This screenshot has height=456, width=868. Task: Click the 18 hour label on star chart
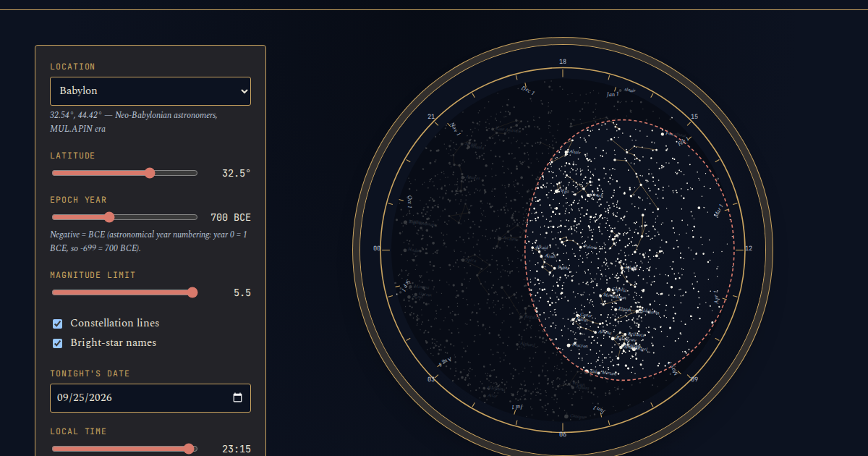563,62
